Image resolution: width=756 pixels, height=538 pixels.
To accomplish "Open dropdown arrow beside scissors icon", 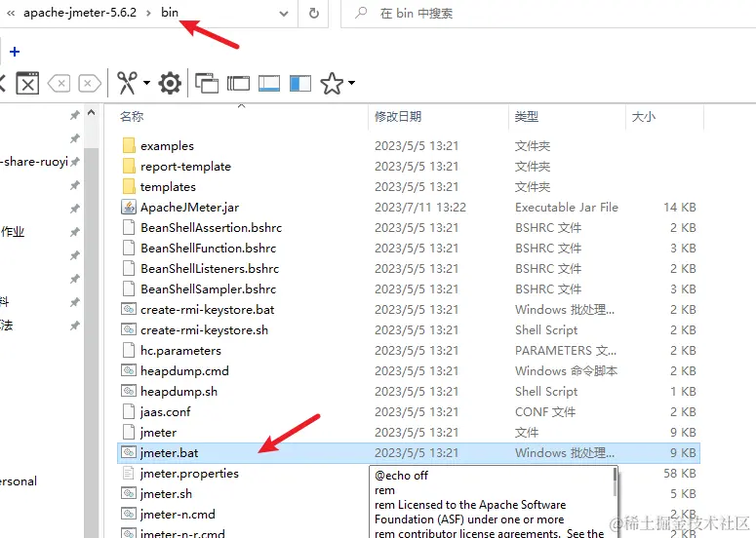I will (x=146, y=83).
